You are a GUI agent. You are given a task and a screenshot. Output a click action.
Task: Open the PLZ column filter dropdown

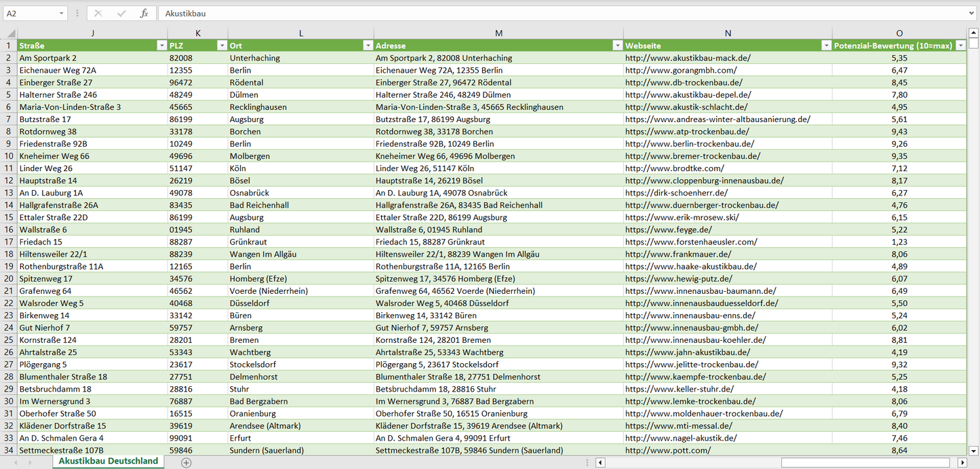(222, 45)
